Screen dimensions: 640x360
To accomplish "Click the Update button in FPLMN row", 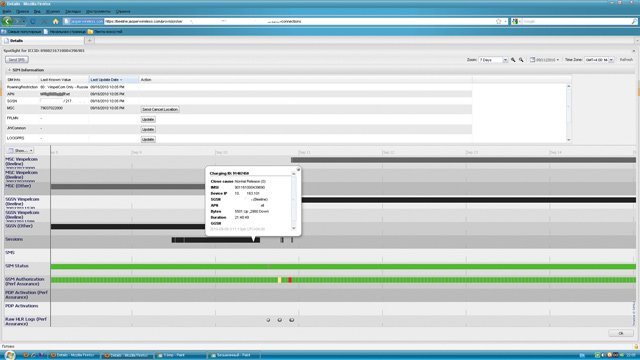I will [x=148, y=119].
